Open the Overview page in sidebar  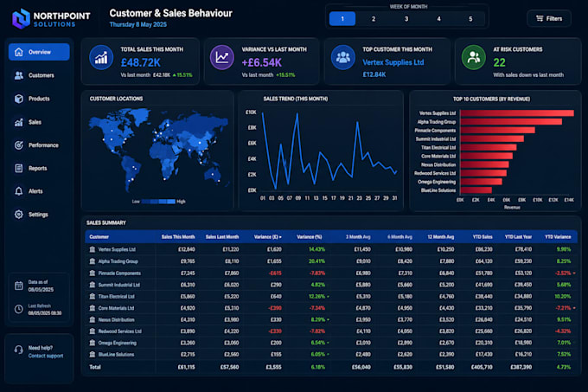point(39,52)
